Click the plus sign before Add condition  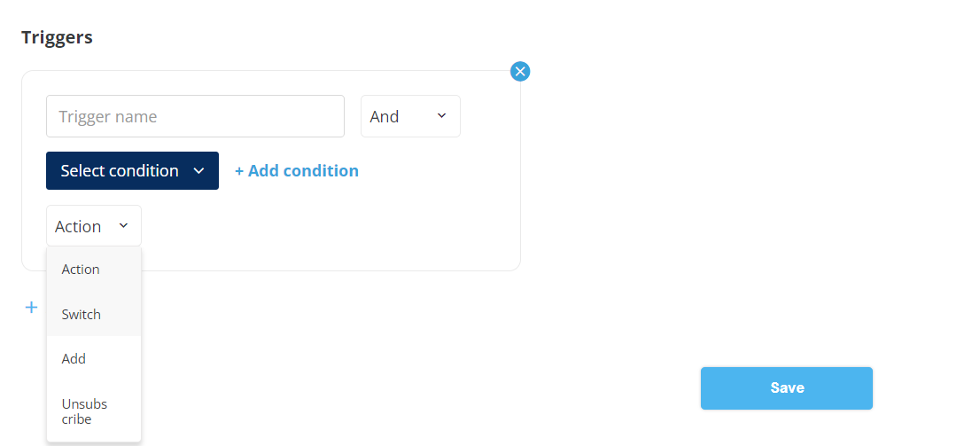(x=239, y=171)
